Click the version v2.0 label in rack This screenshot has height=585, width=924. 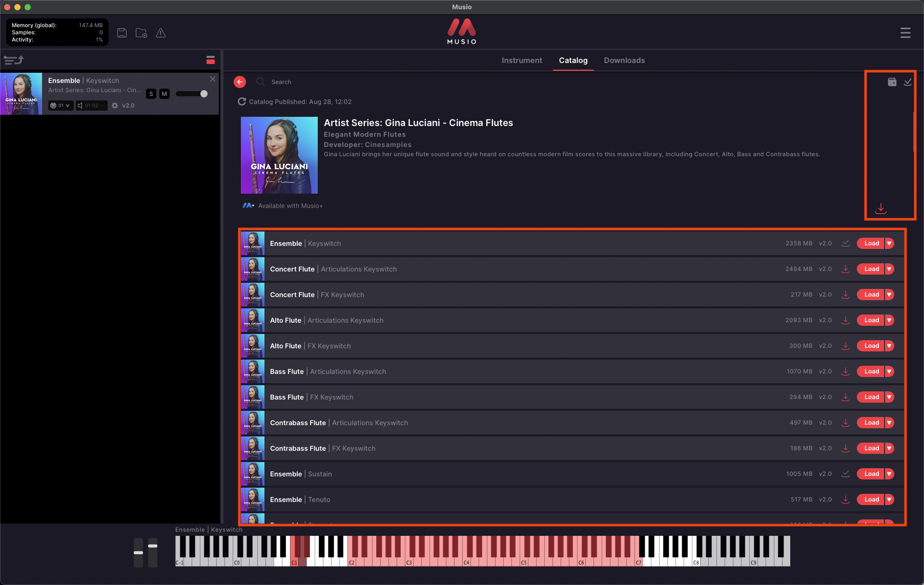tap(128, 106)
